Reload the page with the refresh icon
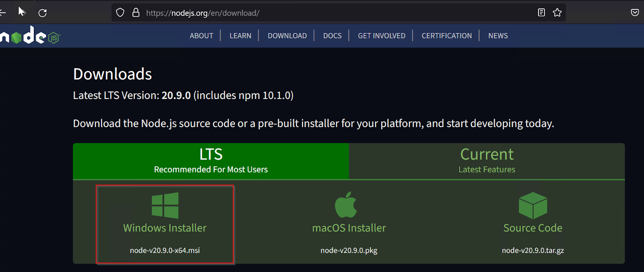 tap(43, 13)
